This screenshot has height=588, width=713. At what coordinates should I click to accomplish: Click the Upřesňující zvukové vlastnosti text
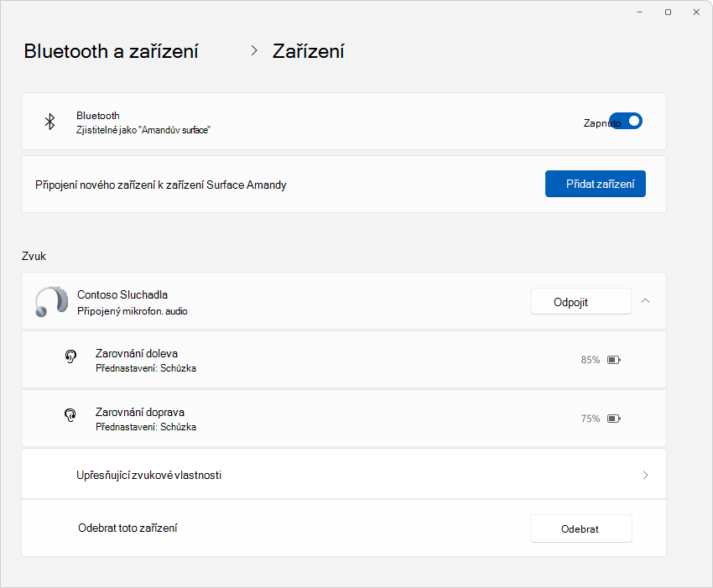coord(148,476)
